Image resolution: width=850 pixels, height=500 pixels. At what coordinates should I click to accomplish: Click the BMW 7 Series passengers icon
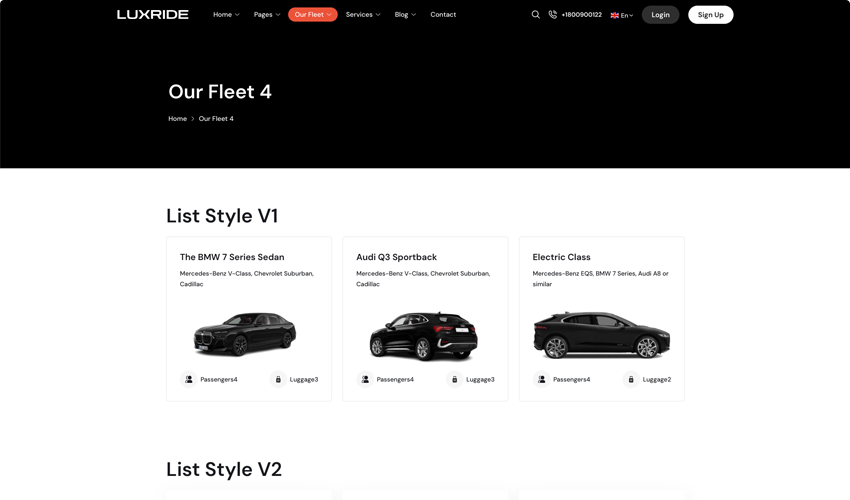pos(188,380)
